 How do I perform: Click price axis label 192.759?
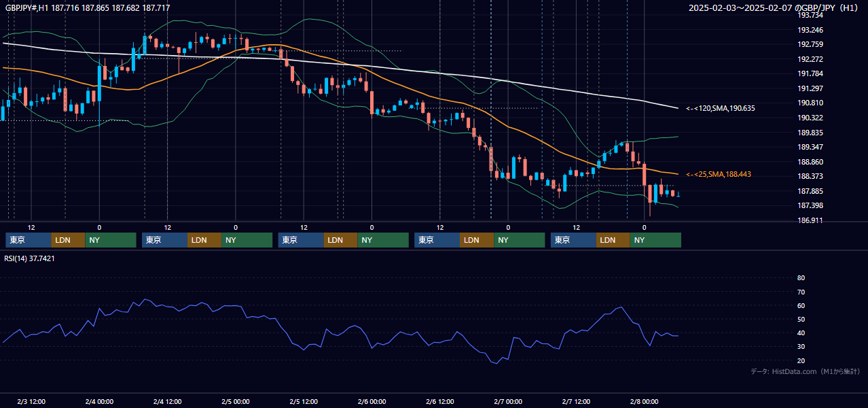[x=810, y=45]
